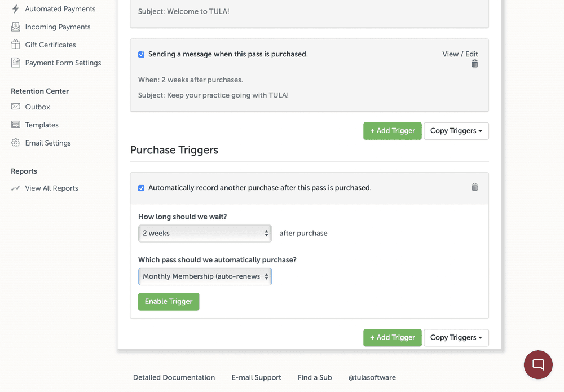Click the Enable Trigger button
This screenshot has width=564, height=392.
pyautogui.click(x=168, y=302)
